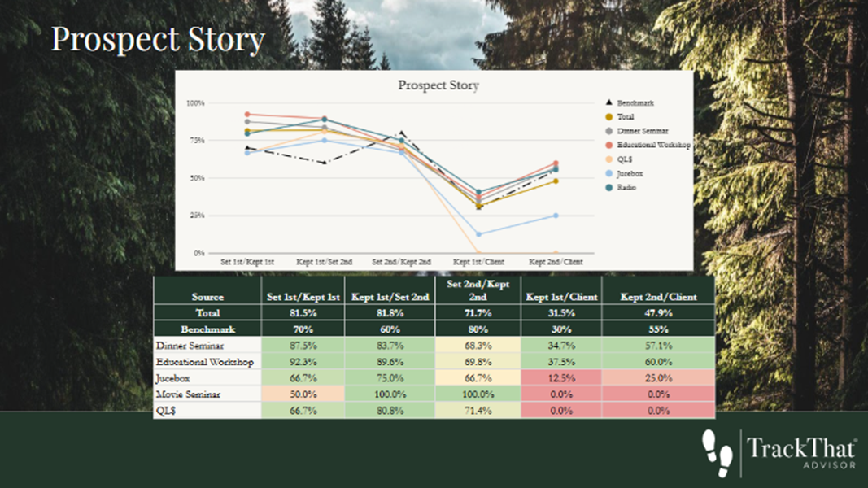The width and height of the screenshot is (868, 488).
Task: Select the Jucebox legend marker
Action: coord(610,173)
